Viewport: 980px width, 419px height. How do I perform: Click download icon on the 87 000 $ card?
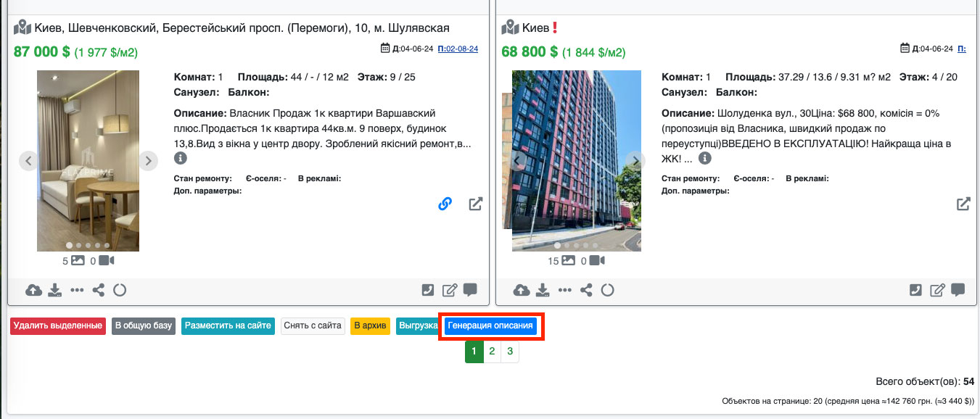pos(55,291)
